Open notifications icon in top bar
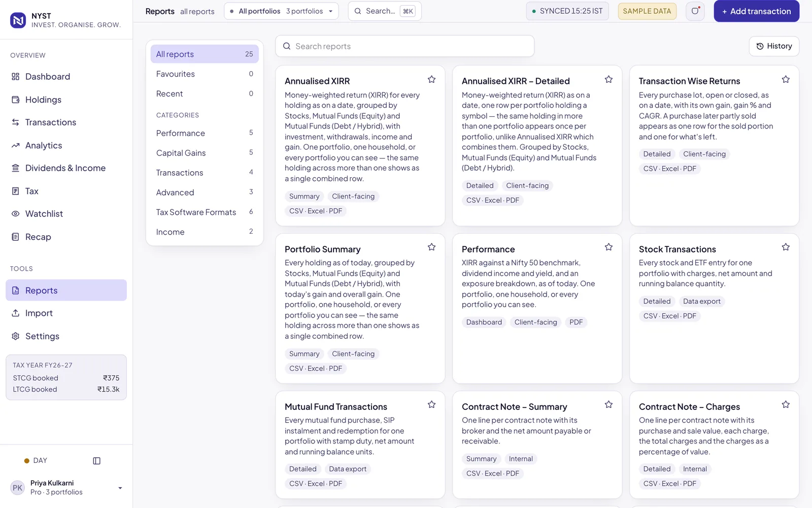This screenshot has height=508, width=812. (695, 11)
